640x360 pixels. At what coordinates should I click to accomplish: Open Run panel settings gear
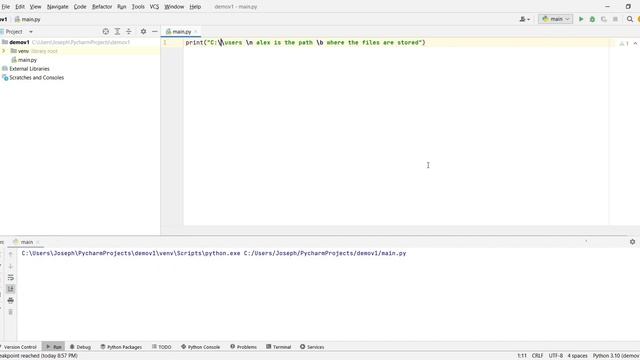632,242
